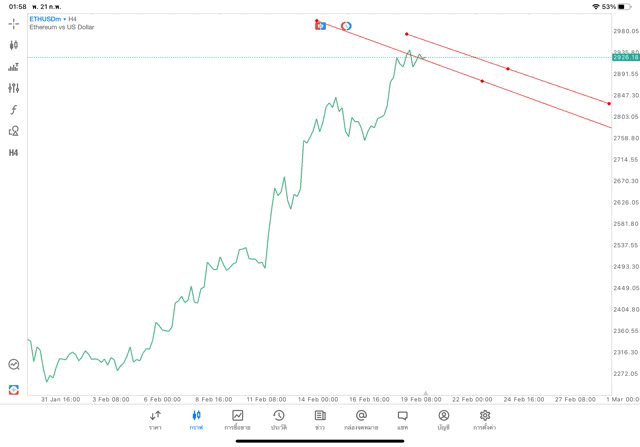This screenshot has width=640, height=447.
Task: Tap the red-blue trade panel icon
Action: tap(14, 389)
